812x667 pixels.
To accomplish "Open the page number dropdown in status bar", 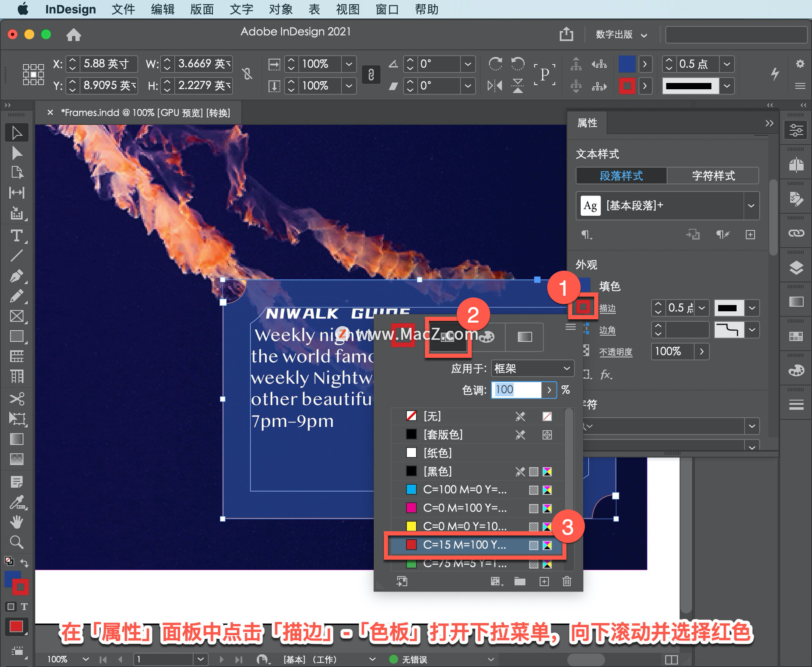I will tap(200, 659).
